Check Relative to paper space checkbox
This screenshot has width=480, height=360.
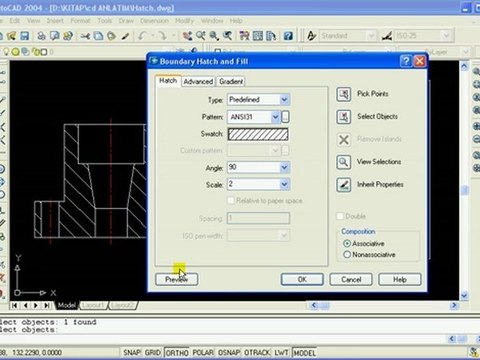tap(231, 200)
